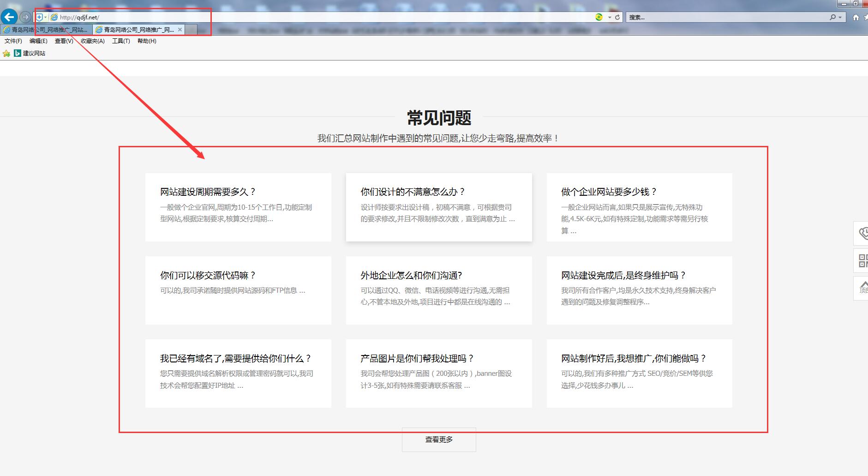Expand the address bar history dropdown arrow
Viewport: 868px width, 476px height.
point(610,17)
